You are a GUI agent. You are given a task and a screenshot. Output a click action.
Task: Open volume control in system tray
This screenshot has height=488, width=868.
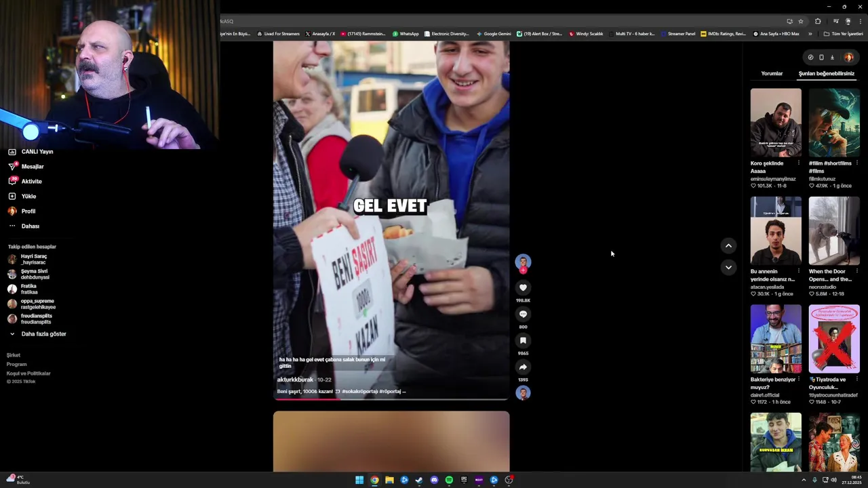[x=833, y=480]
